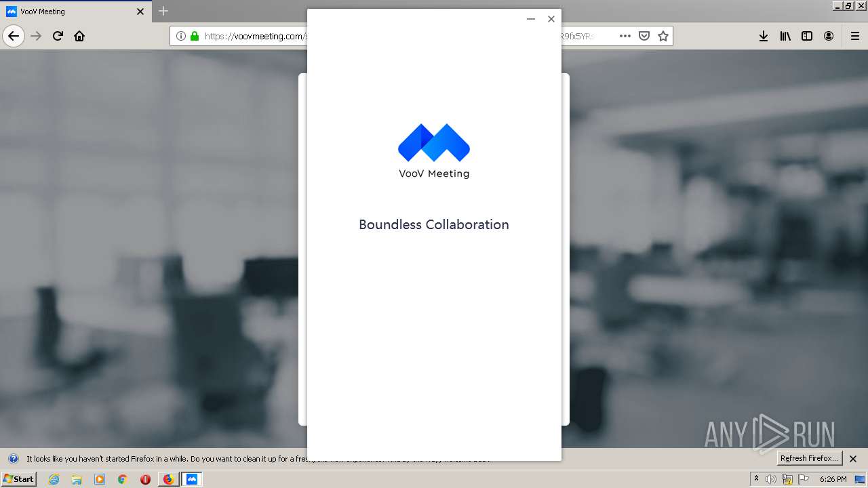The image size is (868, 488).
Task: Minimize the VooV Meeting splash window
Action: (x=531, y=19)
